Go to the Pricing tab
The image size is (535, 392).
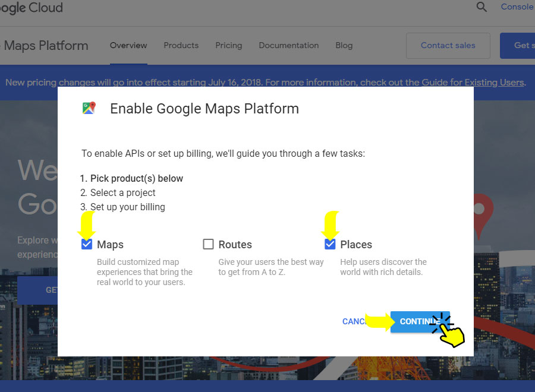click(x=229, y=45)
